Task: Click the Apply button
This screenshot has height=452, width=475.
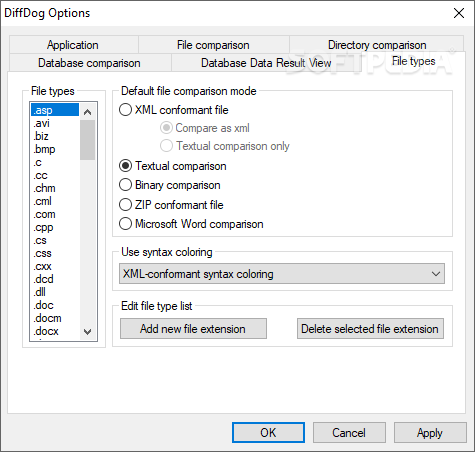Action: pyautogui.click(x=430, y=433)
